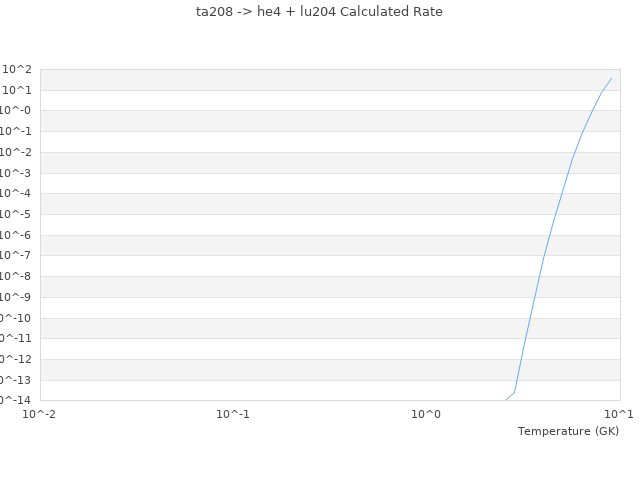
Task: Click the 10^-12 y-axis tick label
Action: point(14,359)
